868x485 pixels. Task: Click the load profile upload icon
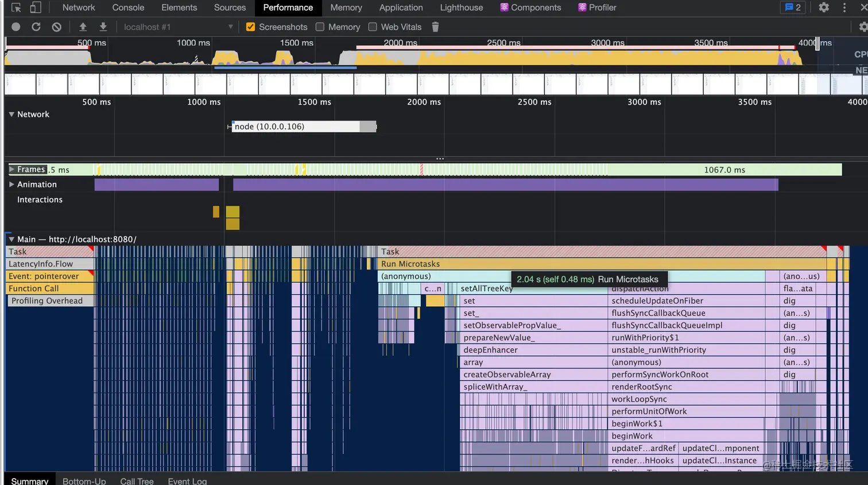[x=83, y=27]
